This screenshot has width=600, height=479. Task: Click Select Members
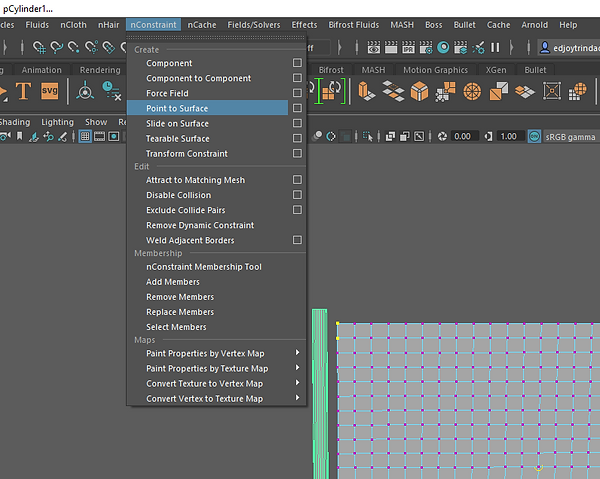point(176,327)
